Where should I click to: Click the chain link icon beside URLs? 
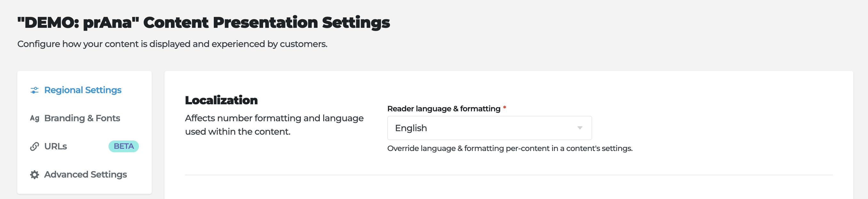34,147
